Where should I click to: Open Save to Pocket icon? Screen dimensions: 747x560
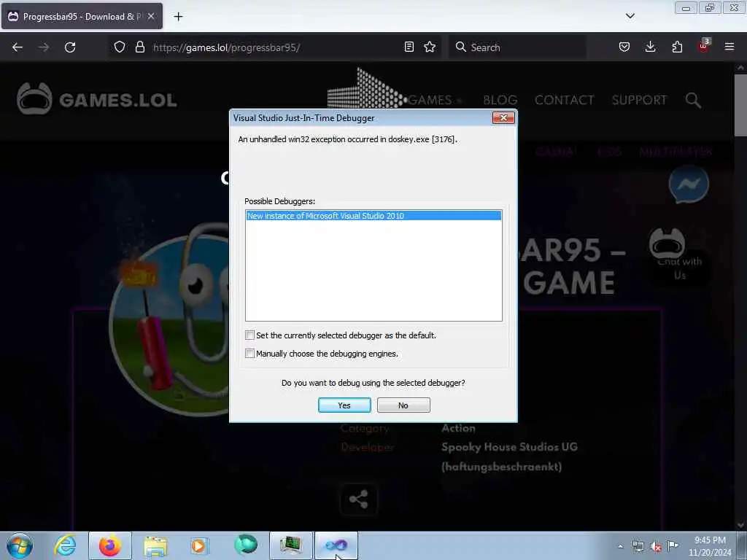[x=624, y=47]
